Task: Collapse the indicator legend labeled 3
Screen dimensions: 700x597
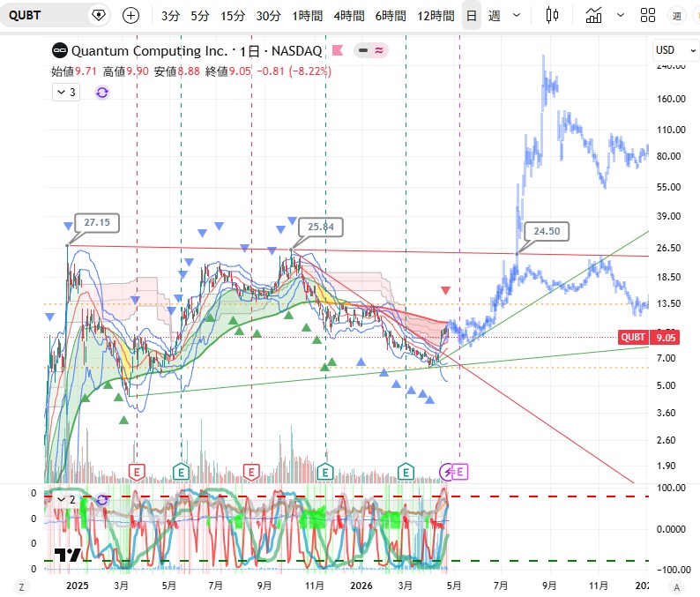Action: pyautogui.click(x=66, y=93)
